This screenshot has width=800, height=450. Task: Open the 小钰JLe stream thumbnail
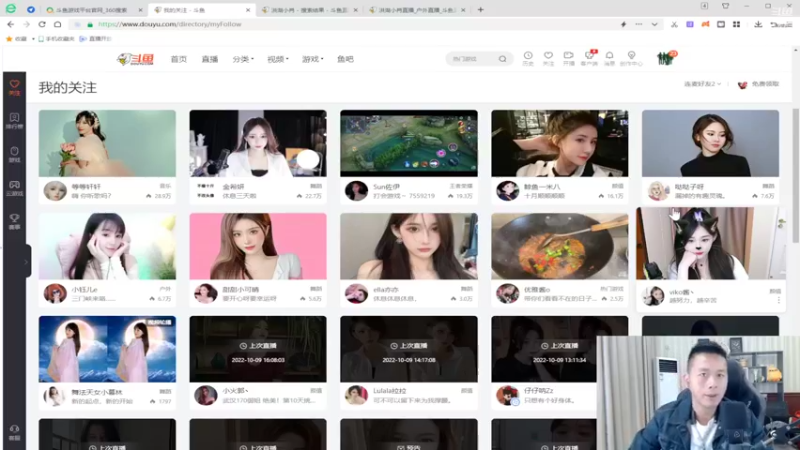(x=107, y=246)
